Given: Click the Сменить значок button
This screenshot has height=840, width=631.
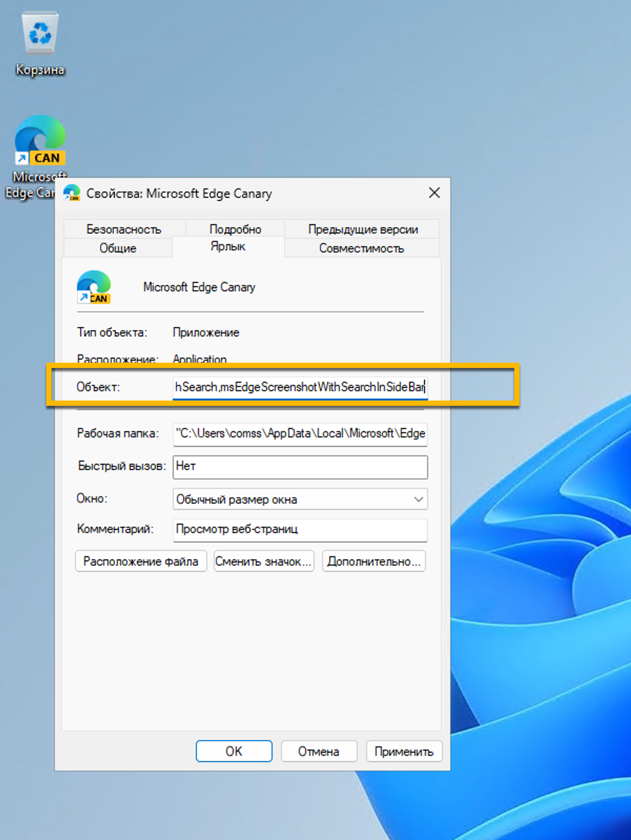Looking at the screenshot, I should pos(264,561).
